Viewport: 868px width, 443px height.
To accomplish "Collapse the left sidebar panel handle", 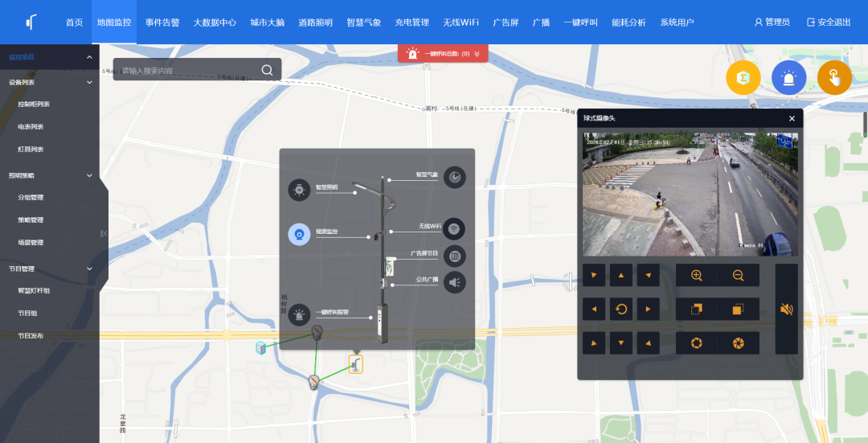I will pos(104,234).
